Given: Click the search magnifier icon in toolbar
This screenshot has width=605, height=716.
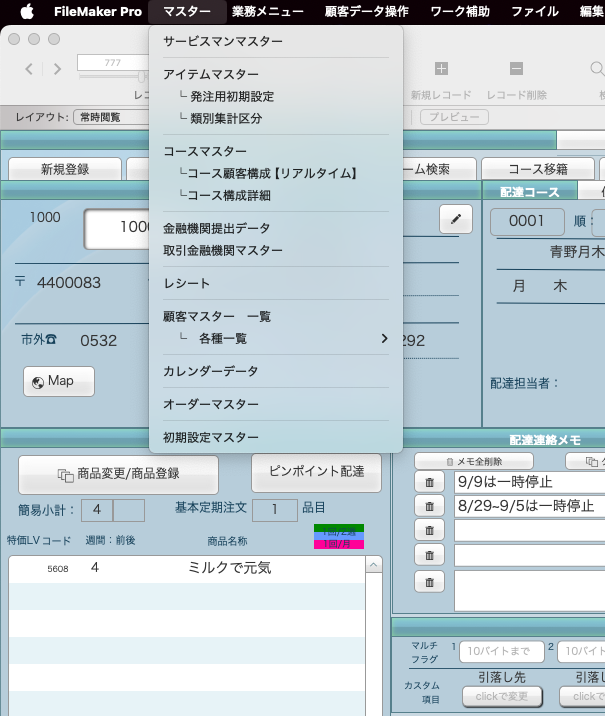Looking at the screenshot, I should click(x=597, y=69).
